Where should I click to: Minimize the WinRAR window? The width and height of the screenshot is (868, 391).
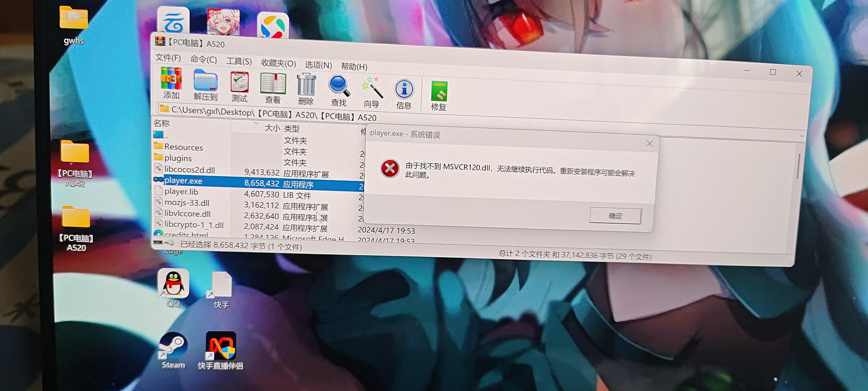point(747,71)
